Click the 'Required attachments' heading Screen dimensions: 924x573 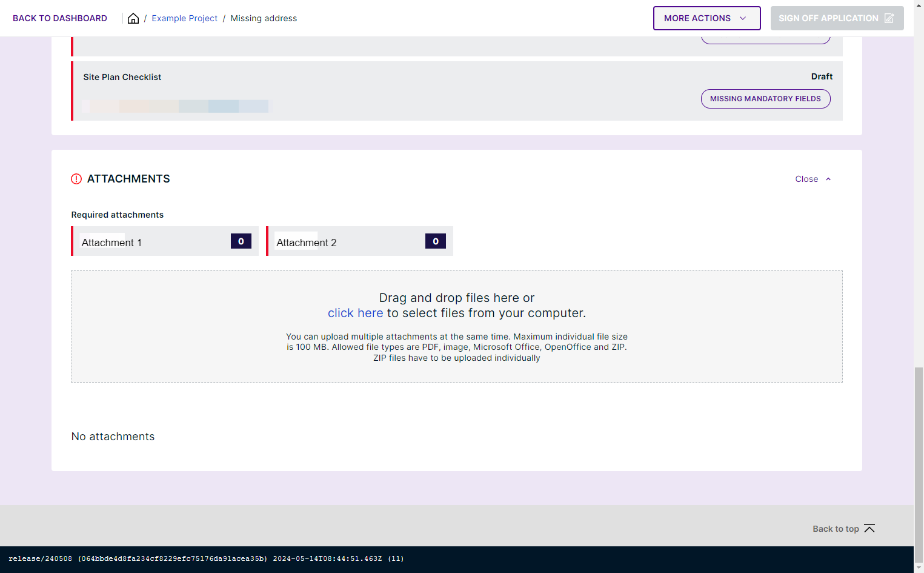coord(118,215)
